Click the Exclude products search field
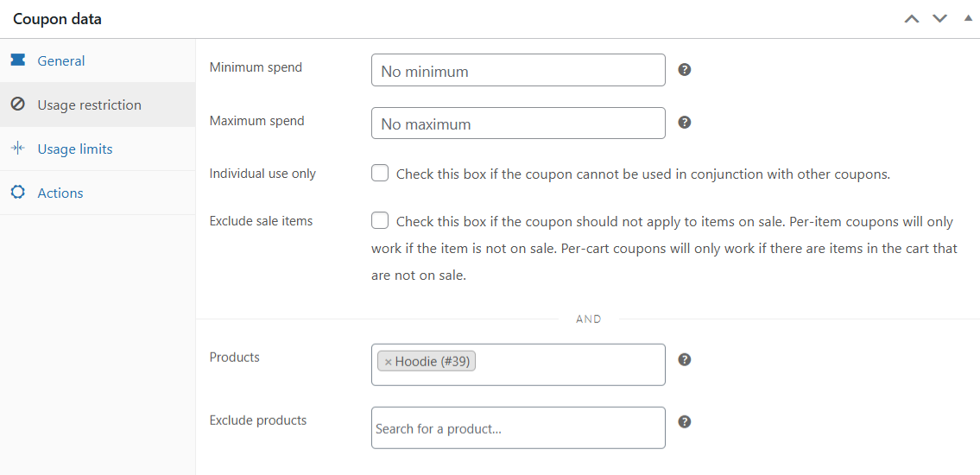980x475 pixels. pyautogui.click(x=518, y=428)
